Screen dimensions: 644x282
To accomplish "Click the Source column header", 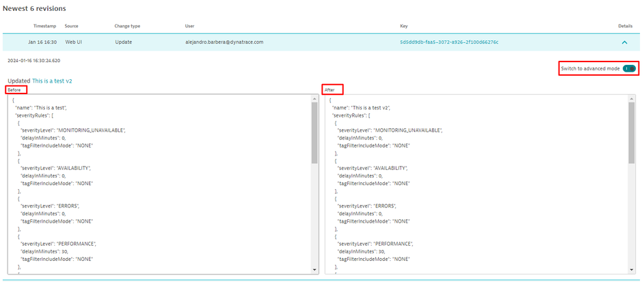I will pos(71,26).
